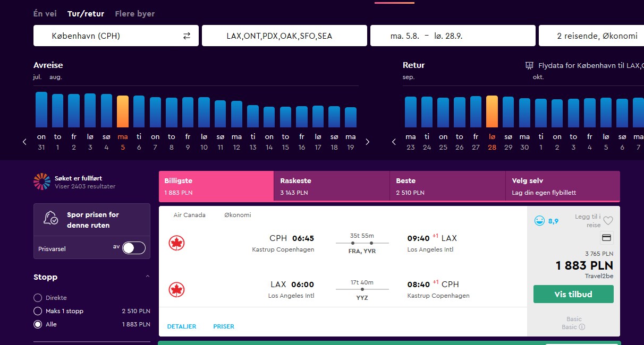The width and height of the screenshot is (644, 345).
Task: Click the 35t 55m duration text
Action: pyautogui.click(x=362, y=236)
